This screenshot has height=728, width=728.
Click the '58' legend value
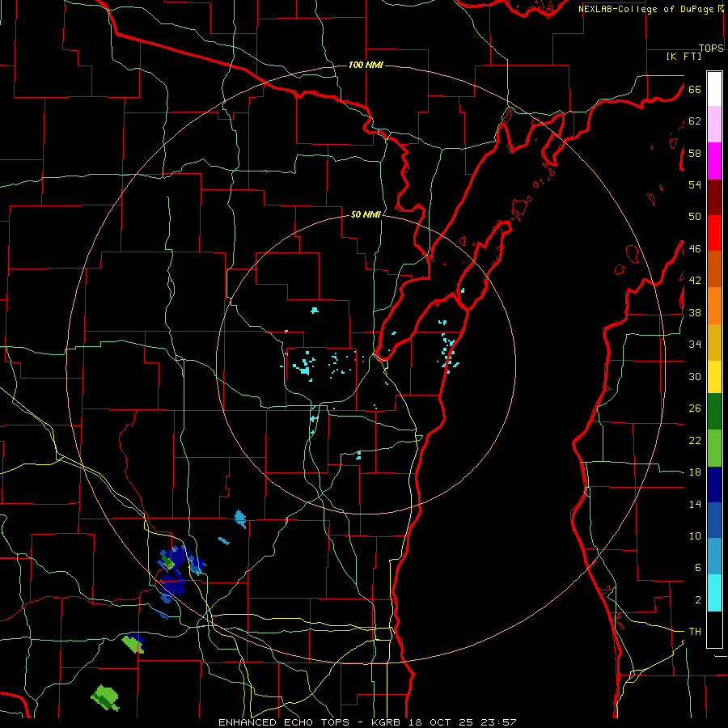[695, 153]
